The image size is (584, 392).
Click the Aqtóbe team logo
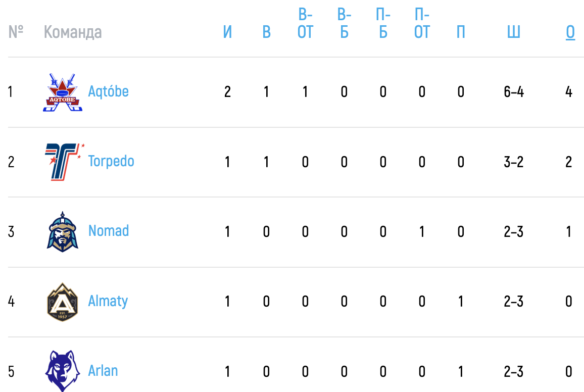tap(63, 92)
